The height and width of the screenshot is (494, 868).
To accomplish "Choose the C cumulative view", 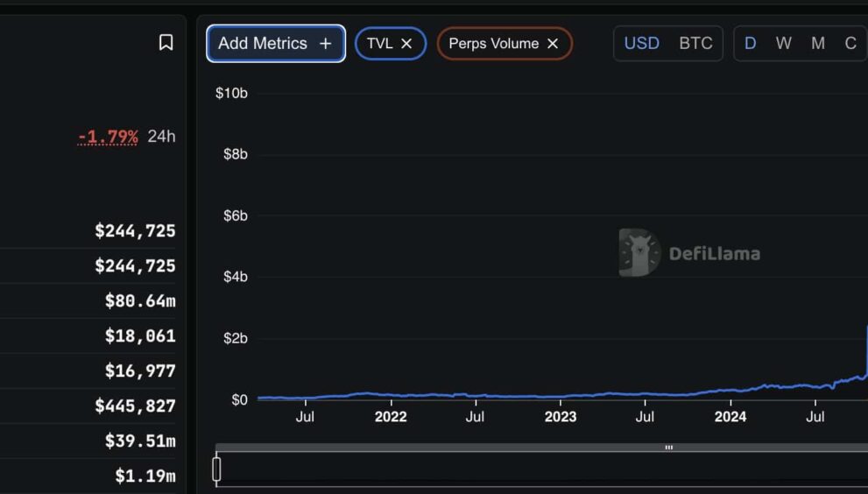I will (850, 44).
